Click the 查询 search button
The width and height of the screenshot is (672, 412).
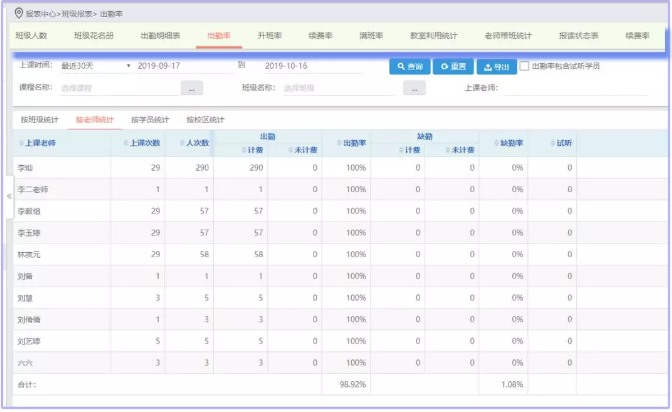(409, 66)
